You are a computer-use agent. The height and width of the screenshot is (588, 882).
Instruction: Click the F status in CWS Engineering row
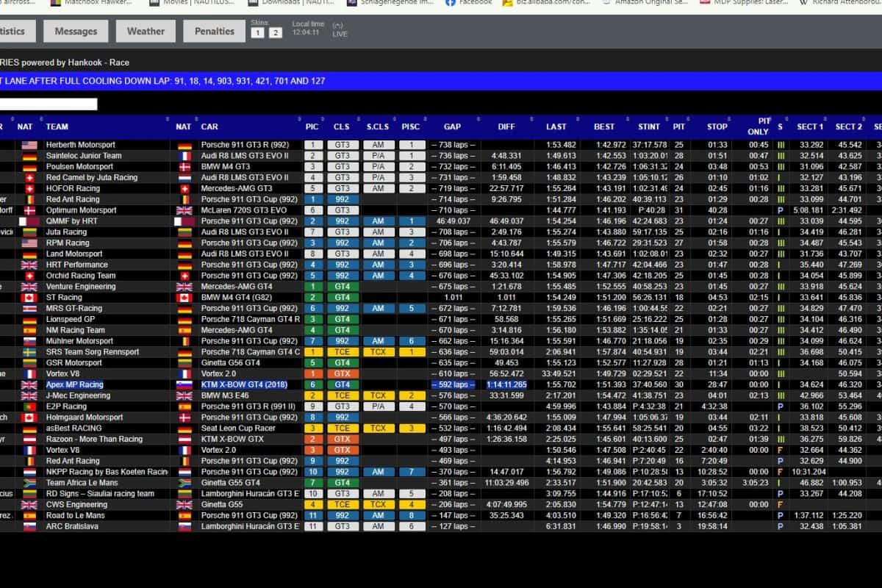pos(780,505)
